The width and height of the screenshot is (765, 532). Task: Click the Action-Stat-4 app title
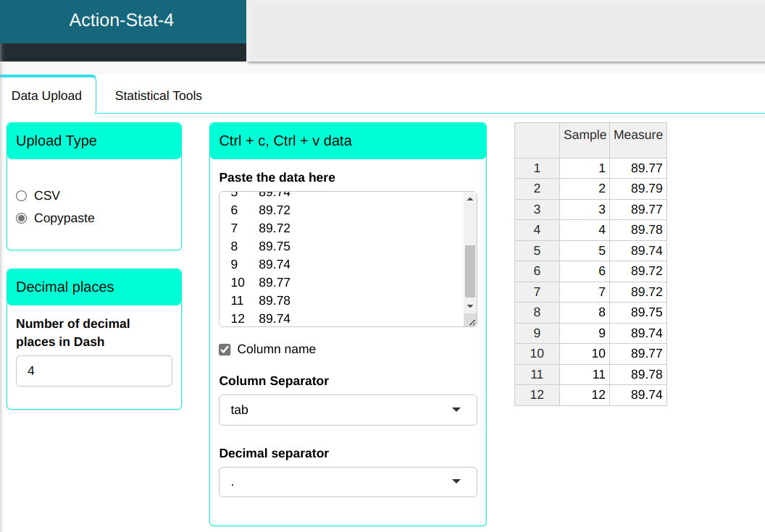[122, 20]
